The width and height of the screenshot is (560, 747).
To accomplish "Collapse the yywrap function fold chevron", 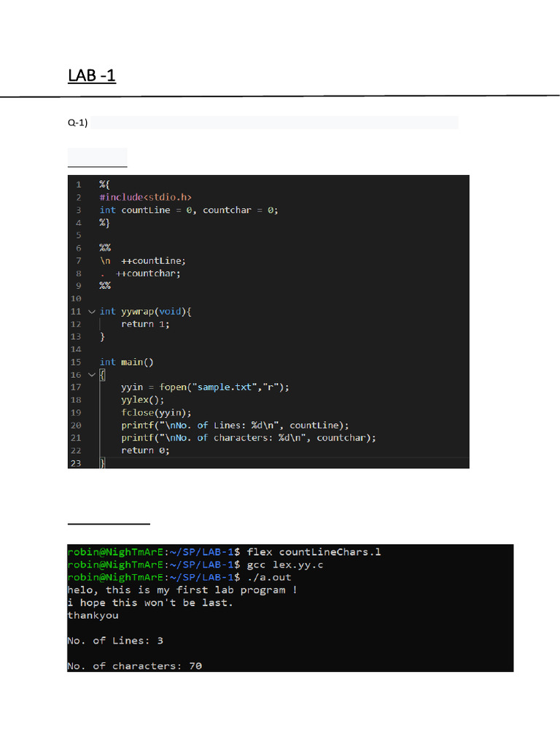I will (x=92, y=311).
